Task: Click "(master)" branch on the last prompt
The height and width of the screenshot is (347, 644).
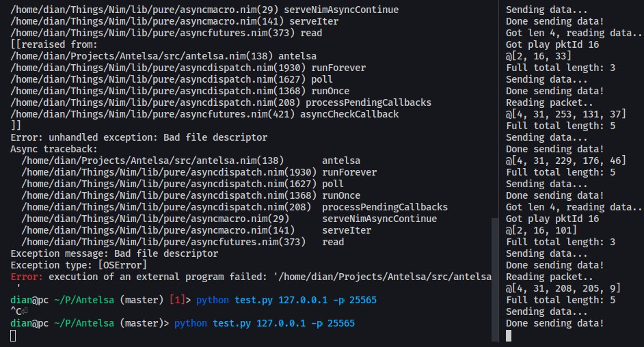Action: (x=142, y=323)
